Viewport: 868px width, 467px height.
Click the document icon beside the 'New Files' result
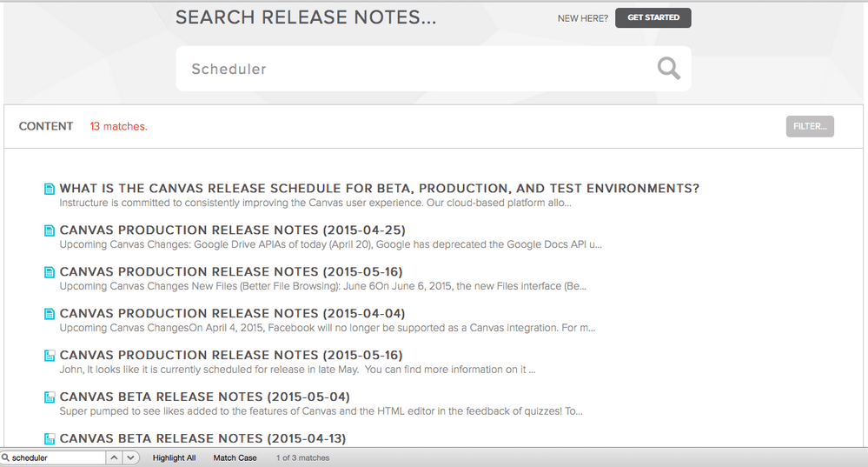50,272
